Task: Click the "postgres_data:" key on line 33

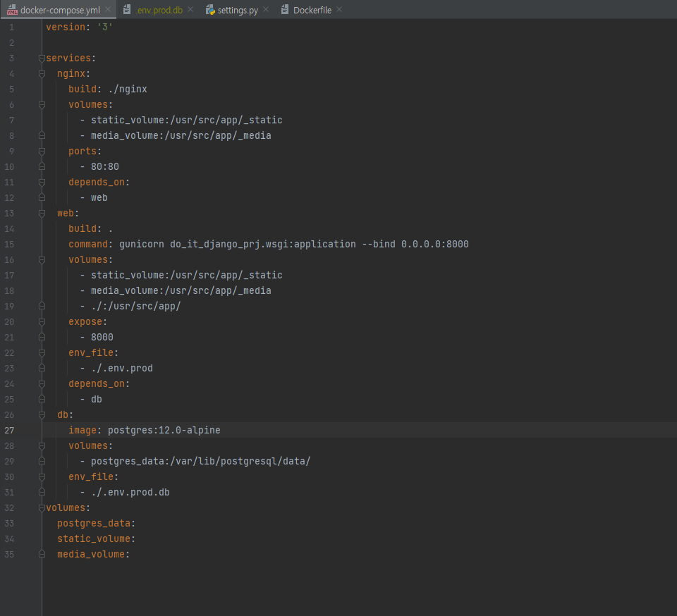Action: [x=97, y=524]
